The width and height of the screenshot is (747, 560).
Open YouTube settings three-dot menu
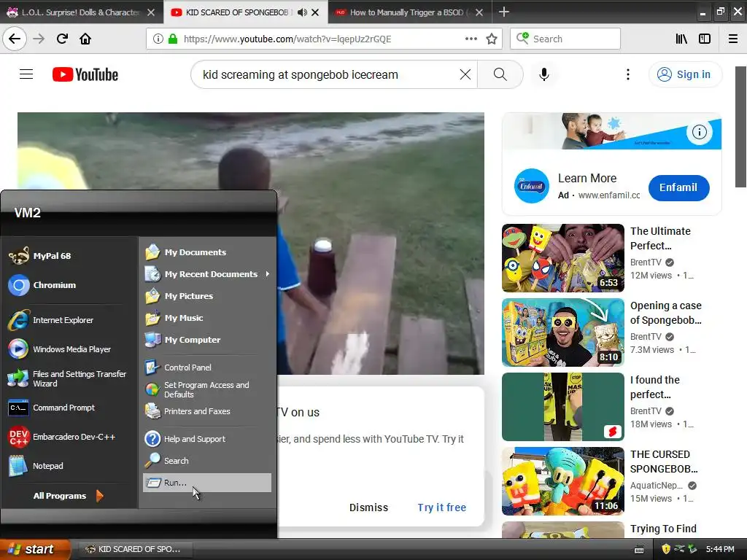(x=628, y=75)
